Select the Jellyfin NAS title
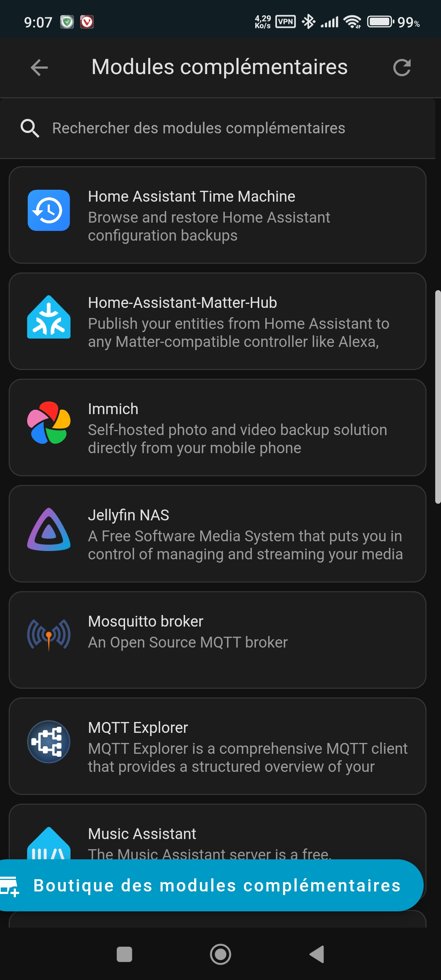This screenshot has width=441, height=980. point(129,515)
